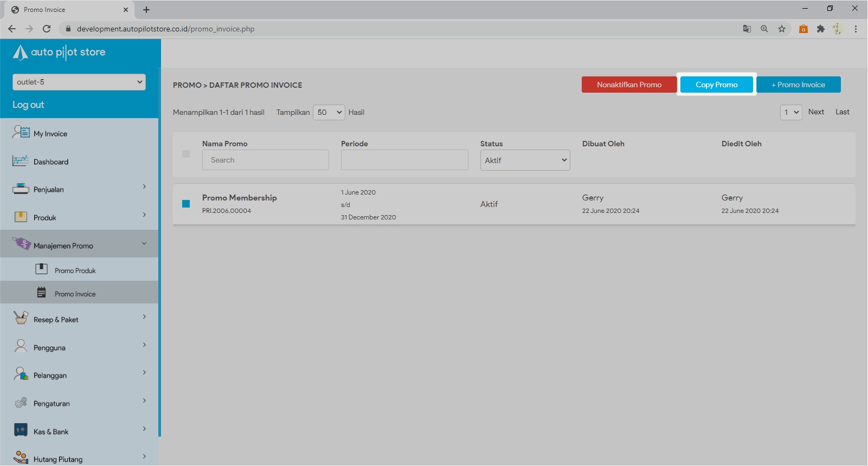Uncheck the Promo Membership row checkbox
The image size is (868, 466).
[x=186, y=204]
